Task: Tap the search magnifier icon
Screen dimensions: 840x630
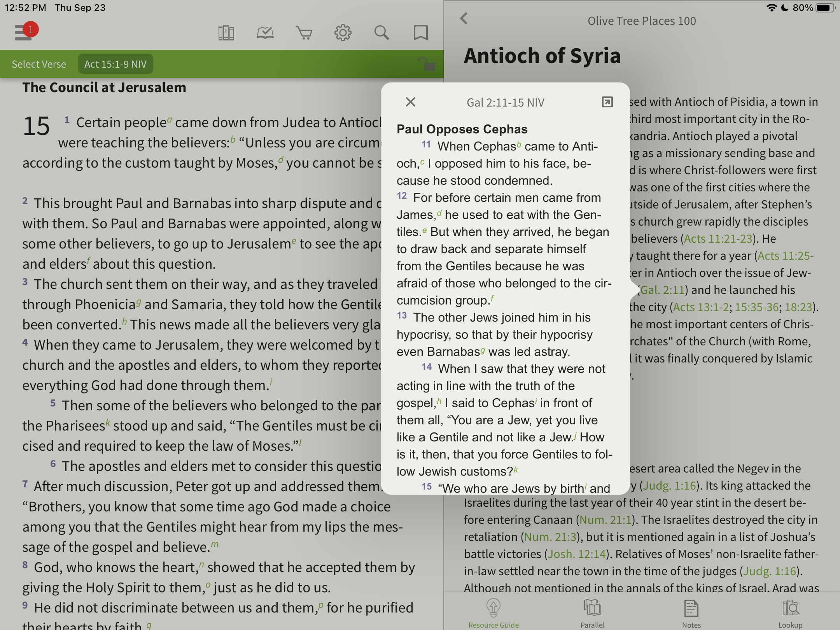Action: pos(381,33)
